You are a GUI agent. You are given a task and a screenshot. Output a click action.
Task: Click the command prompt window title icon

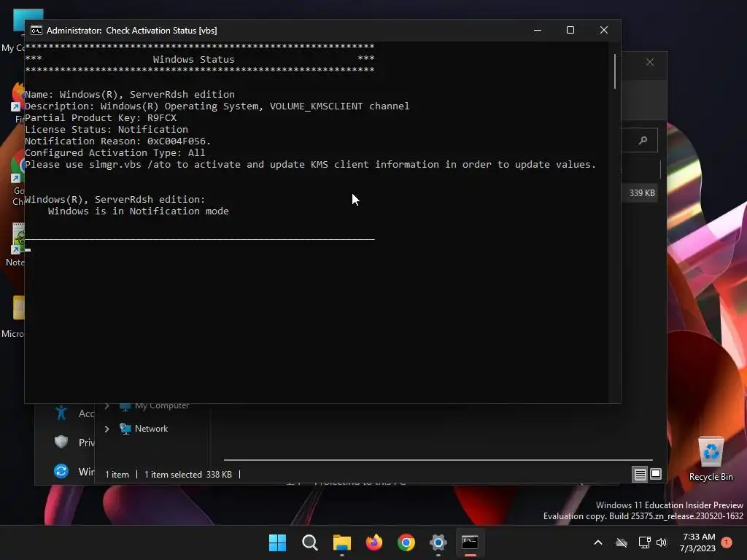click(36, 31)
